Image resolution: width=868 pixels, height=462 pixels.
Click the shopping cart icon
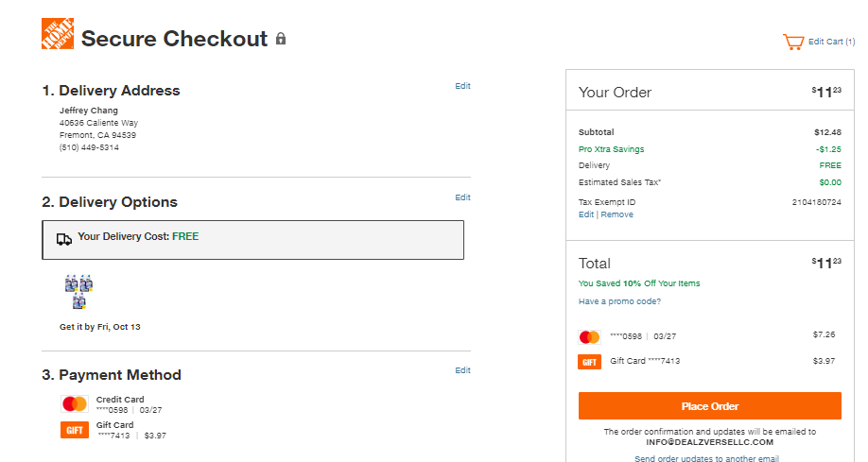pyautogui.click(x=793, y=43)
